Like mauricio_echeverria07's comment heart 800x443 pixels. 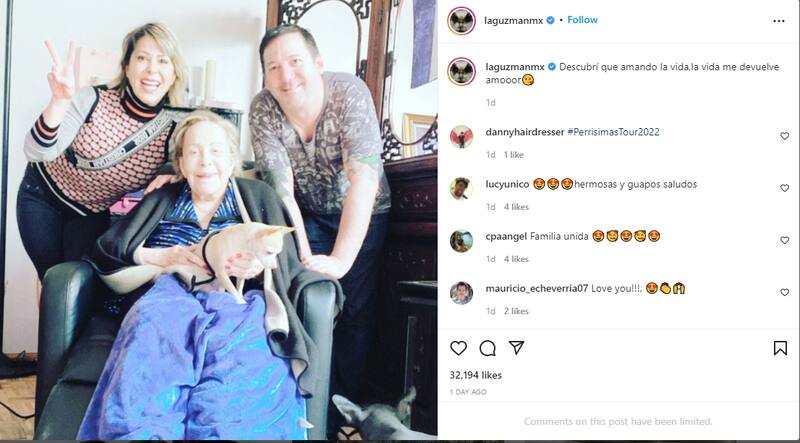[785, 292]
